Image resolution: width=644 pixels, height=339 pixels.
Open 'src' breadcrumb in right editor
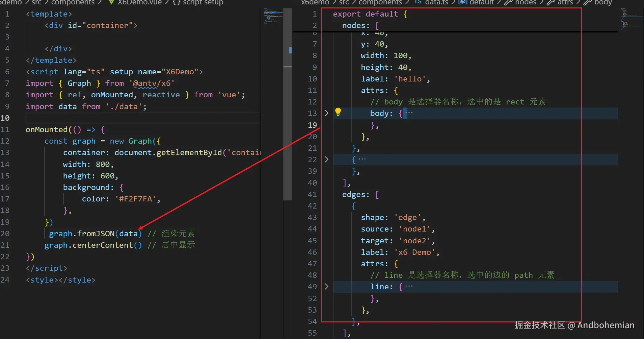click(344, 2)
